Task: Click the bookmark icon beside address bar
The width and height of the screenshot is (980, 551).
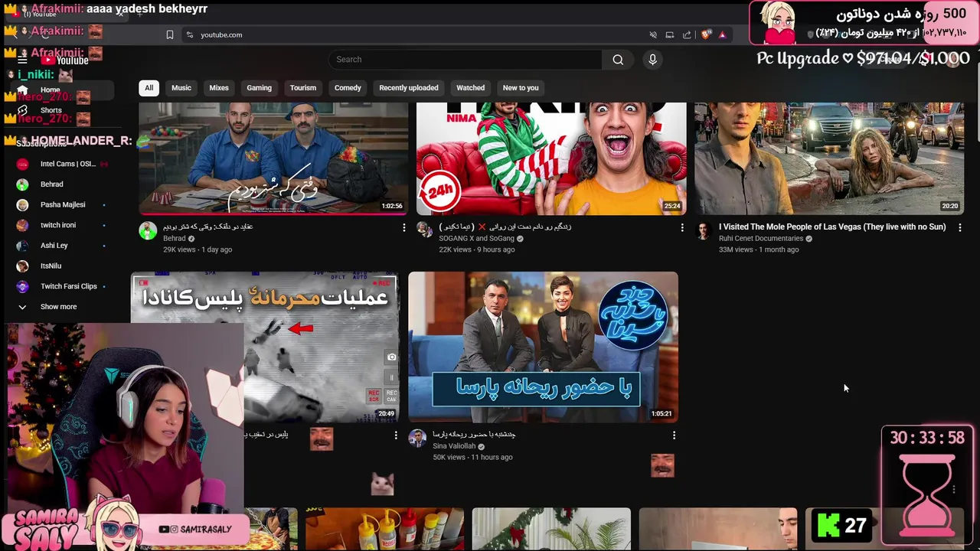Action: 170,34
